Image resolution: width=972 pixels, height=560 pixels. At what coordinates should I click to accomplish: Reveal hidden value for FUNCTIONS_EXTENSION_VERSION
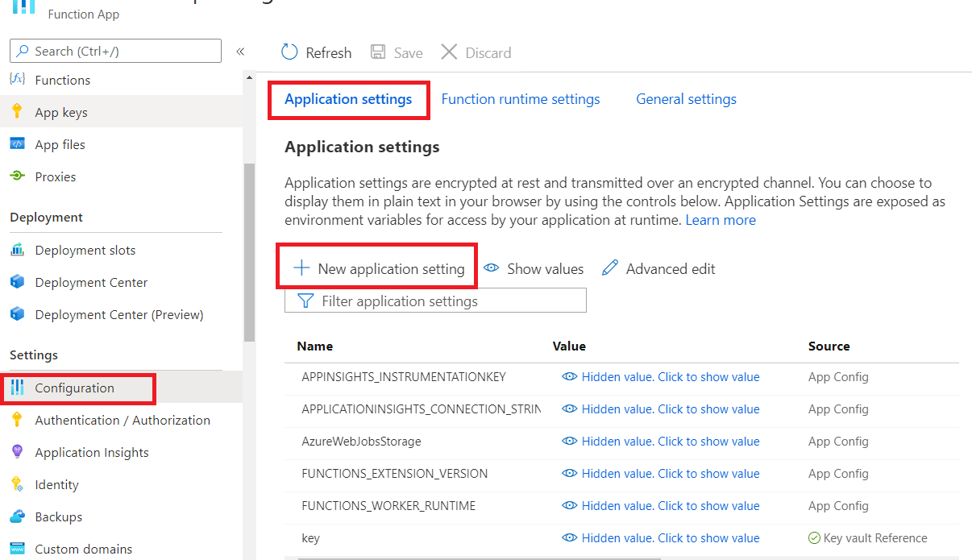click(x=661, y=474)
